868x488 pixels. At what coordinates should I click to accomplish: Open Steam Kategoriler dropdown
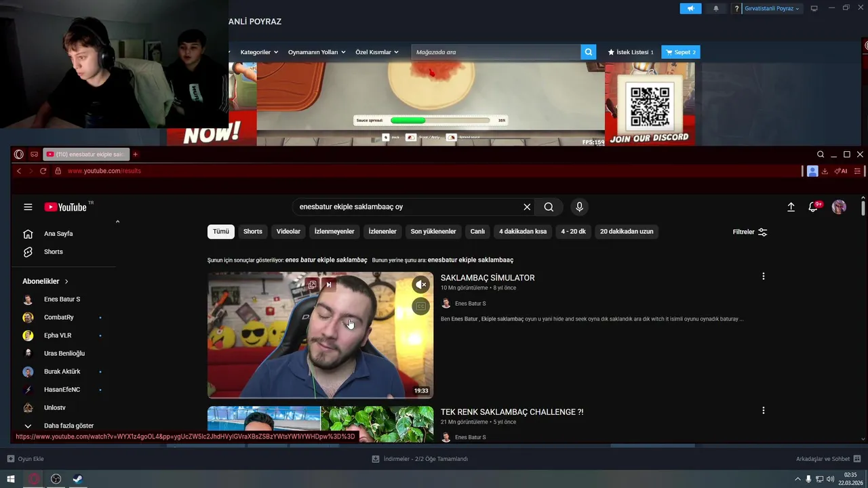coord(259,52)
